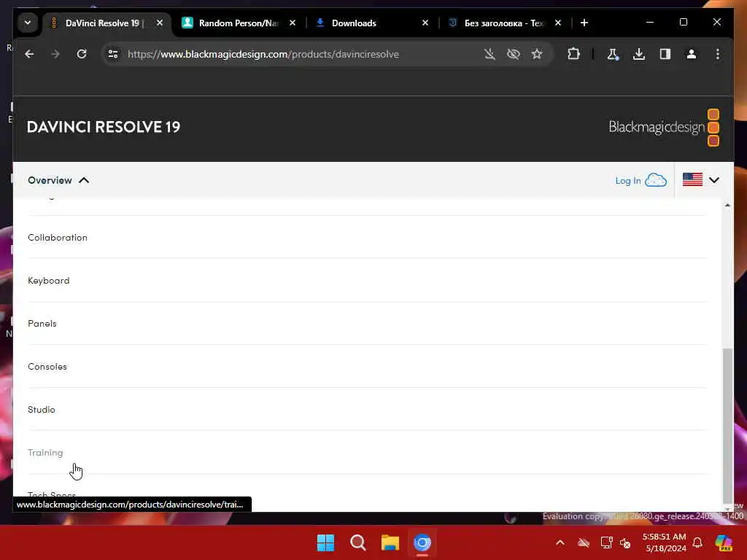Open the US flag region dropdown
747x560 pixels.
tap(700, 180)
